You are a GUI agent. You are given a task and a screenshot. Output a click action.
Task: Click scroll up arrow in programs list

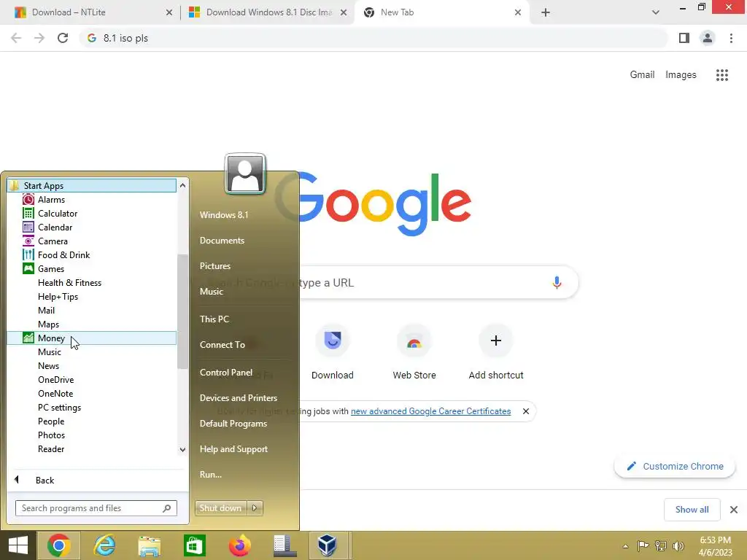point(182,185)
